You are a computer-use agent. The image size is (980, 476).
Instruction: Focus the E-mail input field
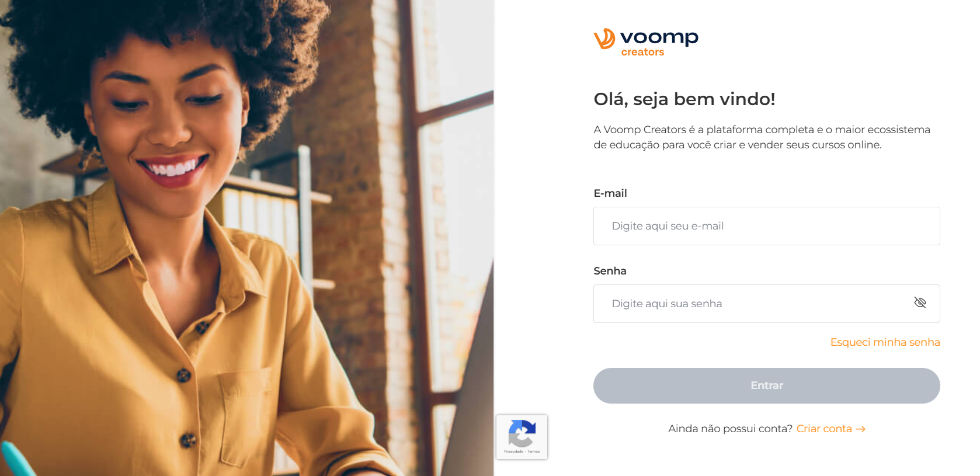point(766,226)
